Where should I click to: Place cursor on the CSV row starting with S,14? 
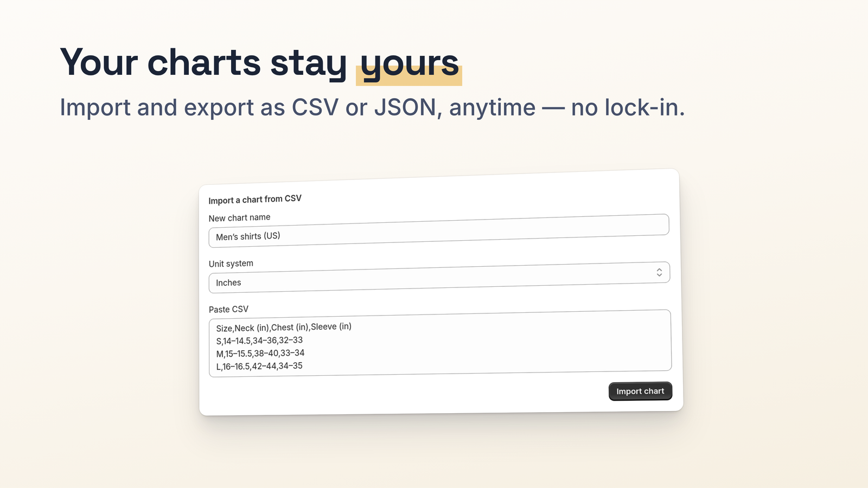(x=259, y=341)
